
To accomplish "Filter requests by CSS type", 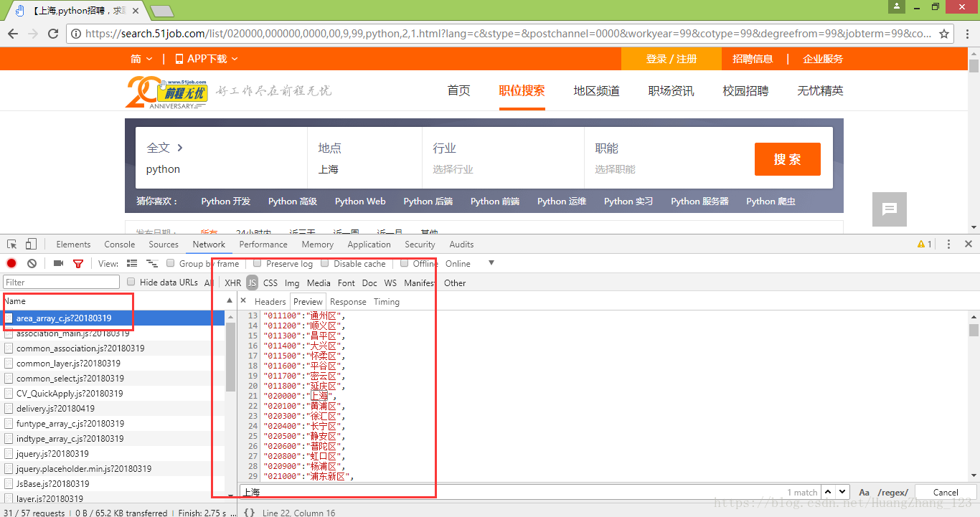I will point(270,283).
